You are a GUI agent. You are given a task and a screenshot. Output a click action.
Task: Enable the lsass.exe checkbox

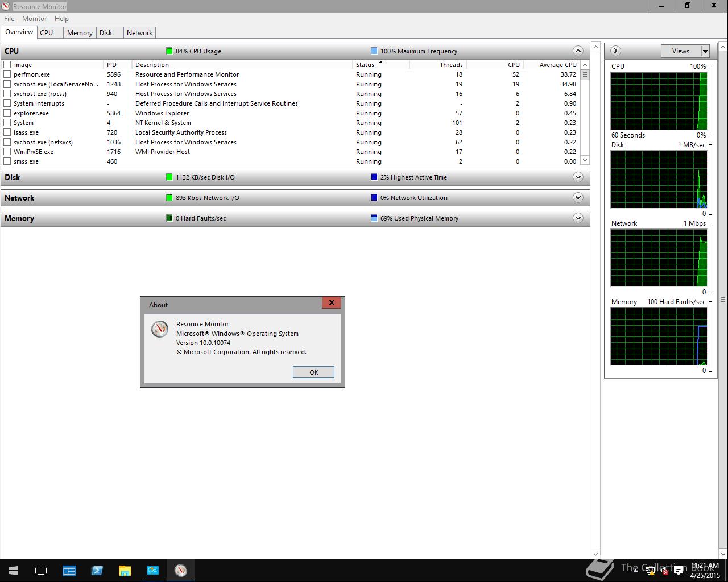[7, 132]
